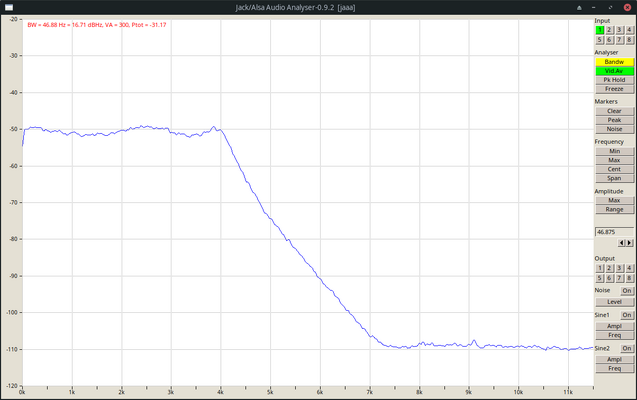Select Output channel 1
Image resolution: width=637 pixels, height=400 pixels.
600,268
